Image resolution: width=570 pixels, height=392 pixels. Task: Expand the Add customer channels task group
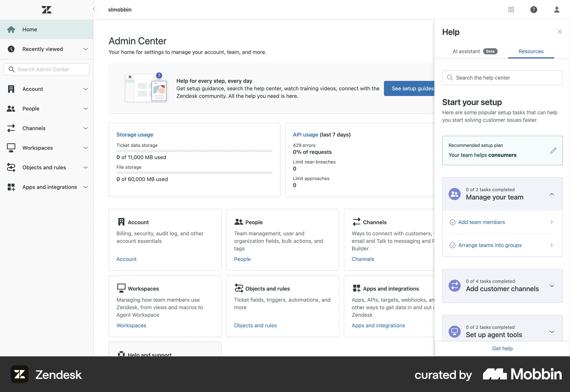[x=552, y=286]
